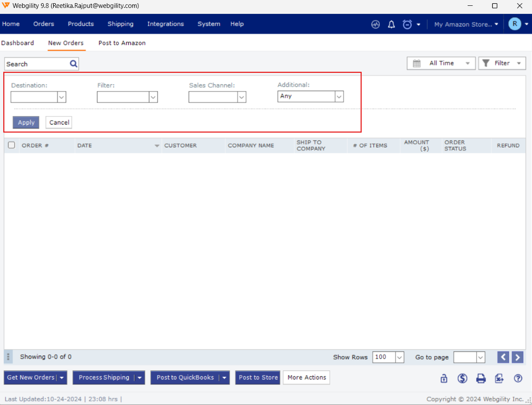Tick the select-all orders checkbox

coord(12,145)
